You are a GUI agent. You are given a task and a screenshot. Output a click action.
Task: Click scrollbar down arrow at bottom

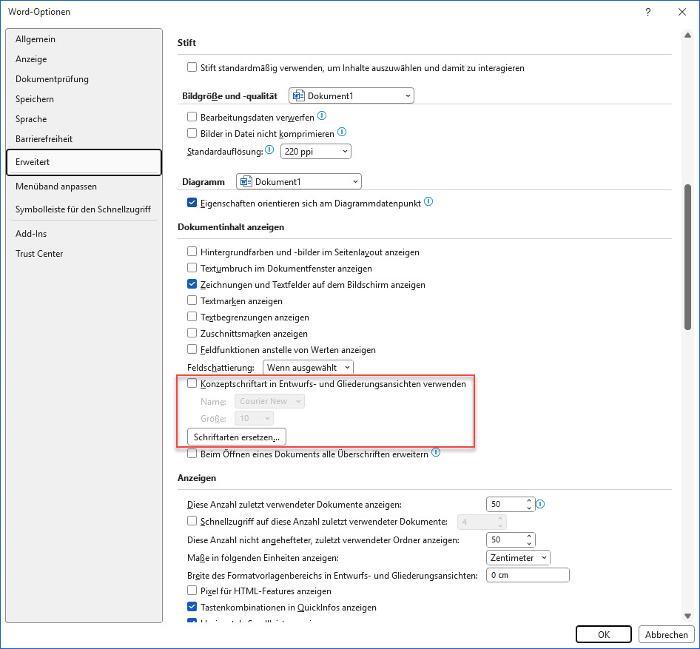(688, 616)
